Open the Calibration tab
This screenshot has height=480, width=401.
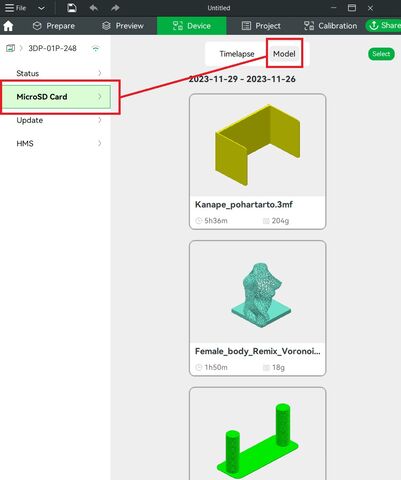(x=330, y=26)
